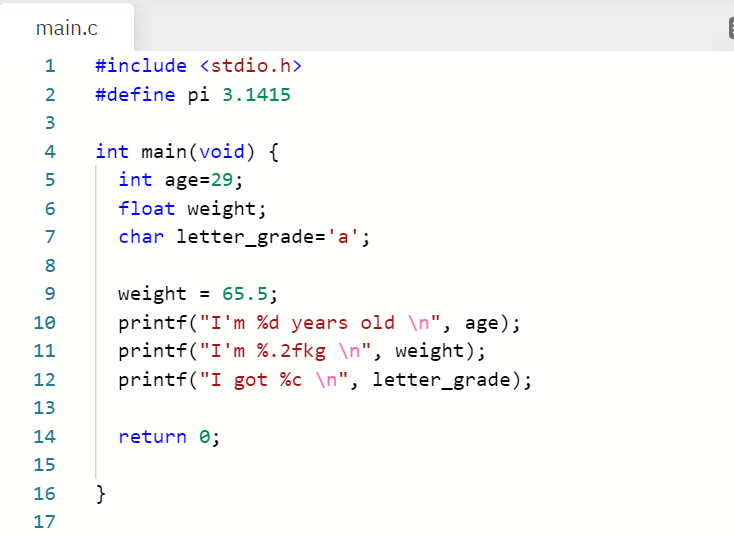Click line number 4 in gutter
This screenshot has width=734, height=536.
50,152
